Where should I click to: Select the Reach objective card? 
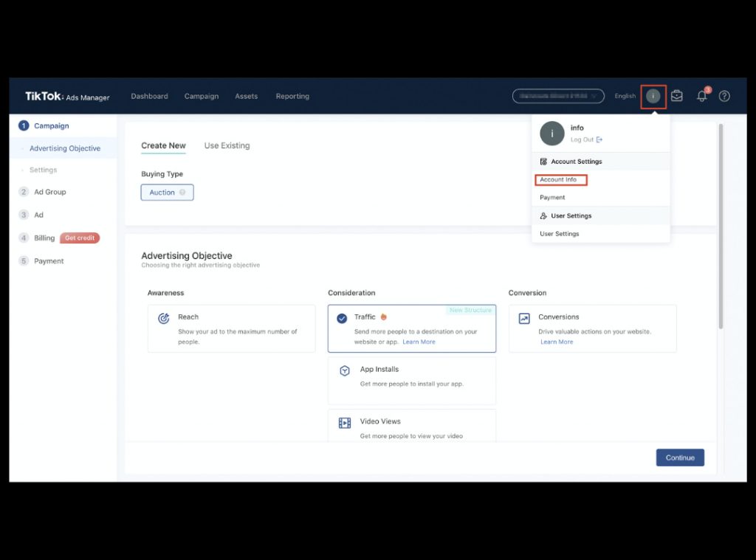[x=231, y=328]
